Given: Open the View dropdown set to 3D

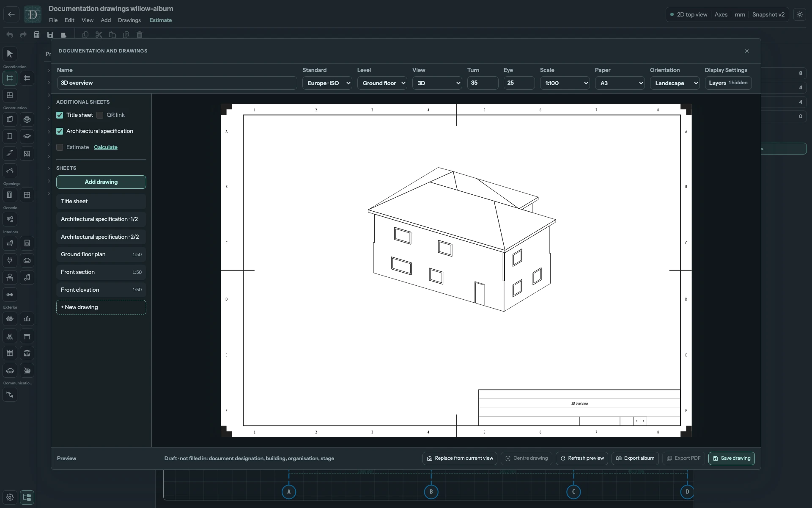Looking at the screenshot, I should [437, 83].
